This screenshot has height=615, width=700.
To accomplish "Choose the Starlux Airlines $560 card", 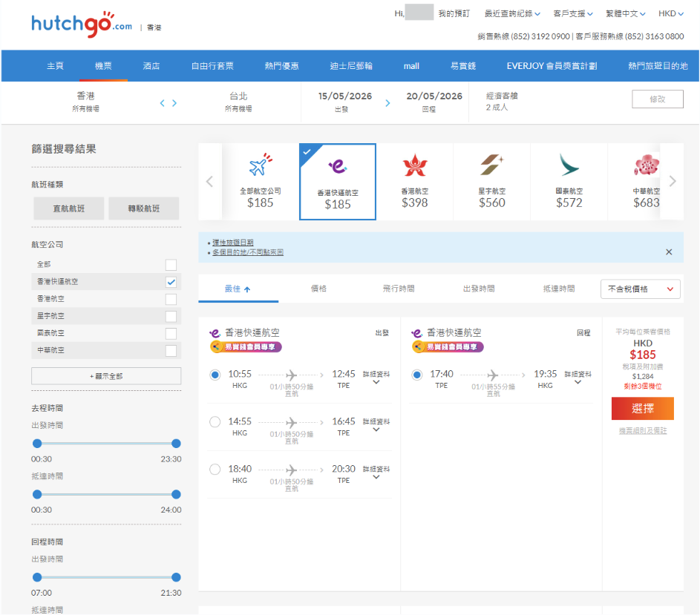I will click(x=492, y=182).
